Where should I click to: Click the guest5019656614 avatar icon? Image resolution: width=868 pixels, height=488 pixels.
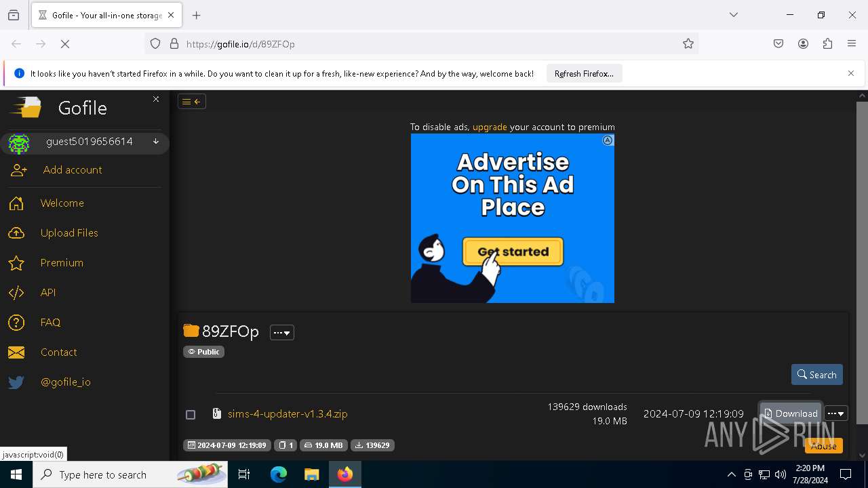pyautogui.click(x=18, y=143)
